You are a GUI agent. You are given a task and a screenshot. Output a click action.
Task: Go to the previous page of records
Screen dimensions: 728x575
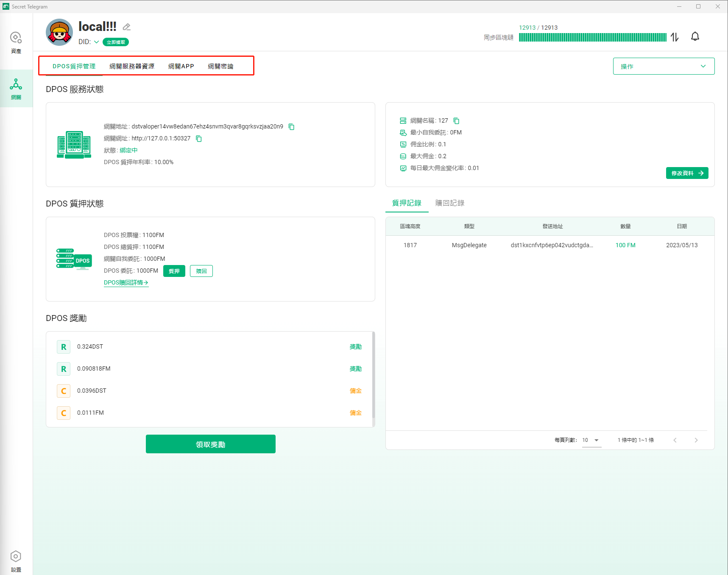click(675, 440)
